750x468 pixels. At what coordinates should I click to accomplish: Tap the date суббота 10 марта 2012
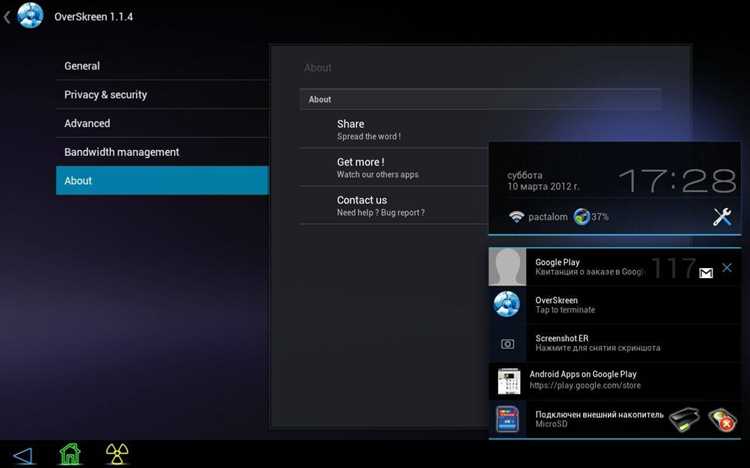click(543, 181)
